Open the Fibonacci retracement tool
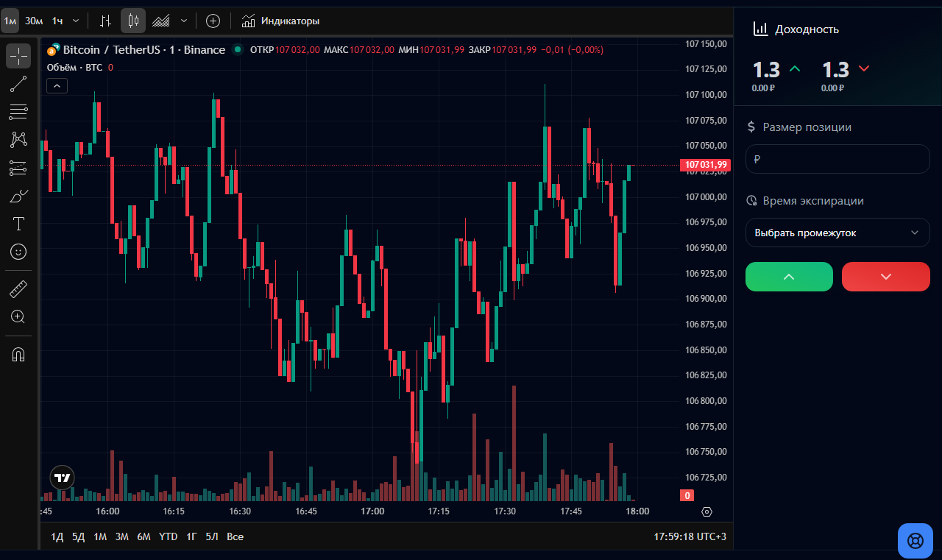942x560 pixels. click(x=18, y=112)
